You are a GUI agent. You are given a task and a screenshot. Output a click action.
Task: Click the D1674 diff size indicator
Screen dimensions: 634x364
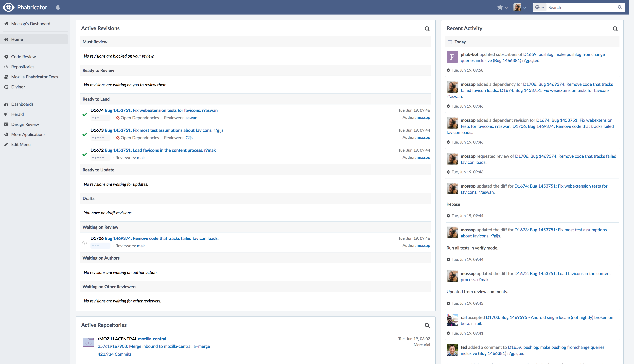tap(100, 118)
